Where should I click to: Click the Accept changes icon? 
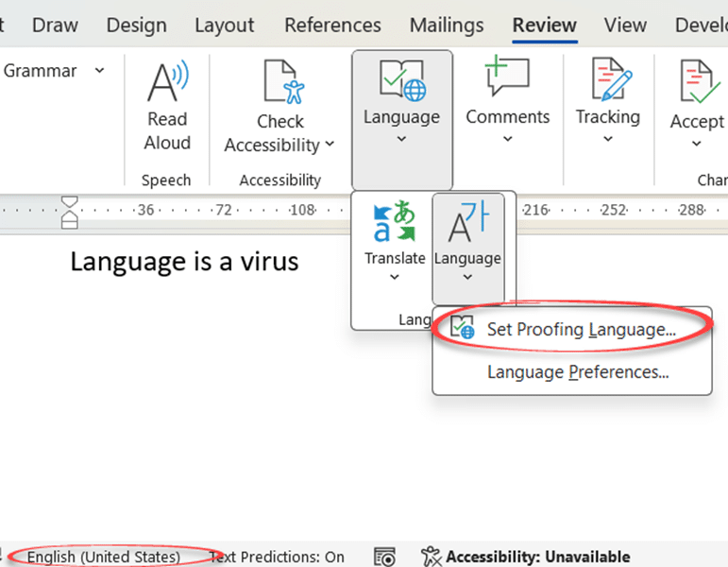coord(700,83)
